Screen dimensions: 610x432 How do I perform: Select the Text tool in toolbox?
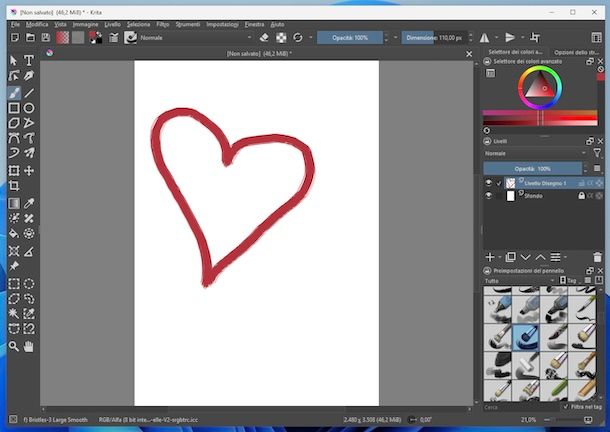coord(29,61)
